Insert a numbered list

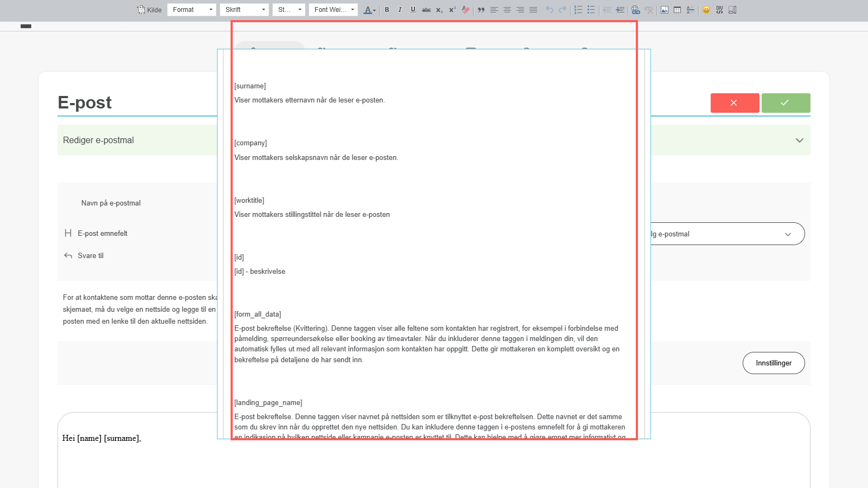[578, 10]
